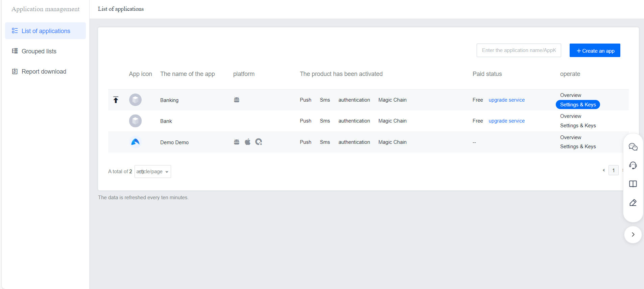Viewport: 644px width, 289px height.
Task: Click the Demo Demo app logo icon
Action: point(135,142)
